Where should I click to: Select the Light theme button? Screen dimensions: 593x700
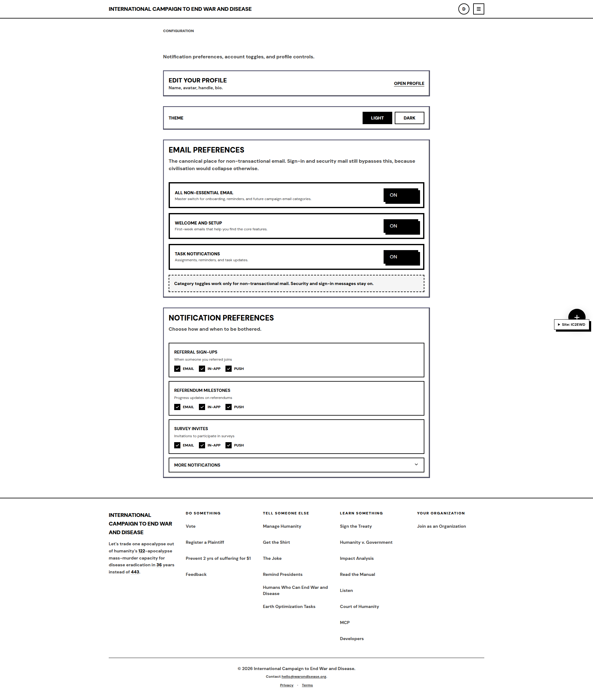pyautogui.click(x=377, y=118)
